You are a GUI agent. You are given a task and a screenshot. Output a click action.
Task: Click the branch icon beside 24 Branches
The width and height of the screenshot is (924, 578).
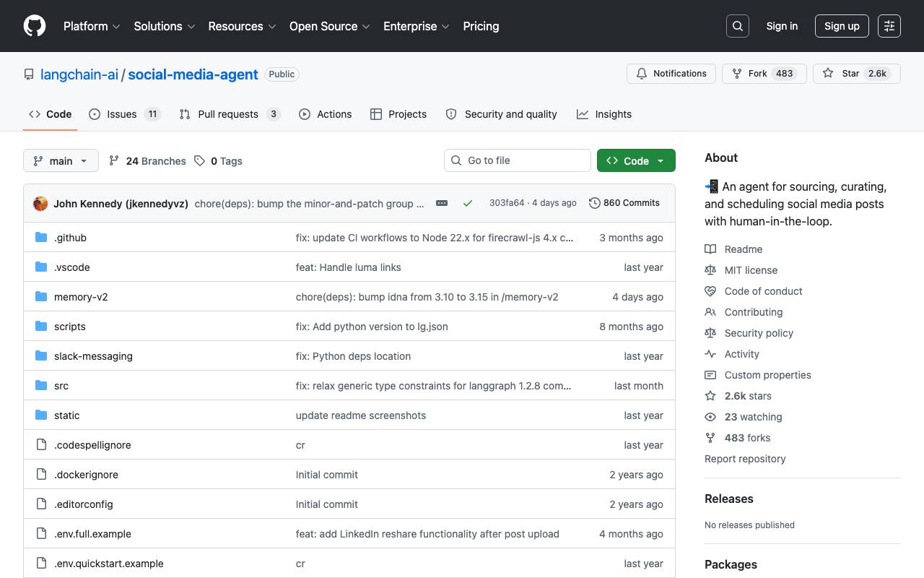pyautogui.click(x=114, y=161)
